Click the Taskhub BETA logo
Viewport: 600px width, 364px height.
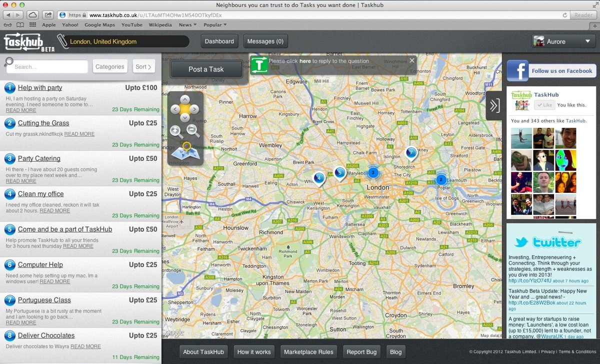coord(29,42)
